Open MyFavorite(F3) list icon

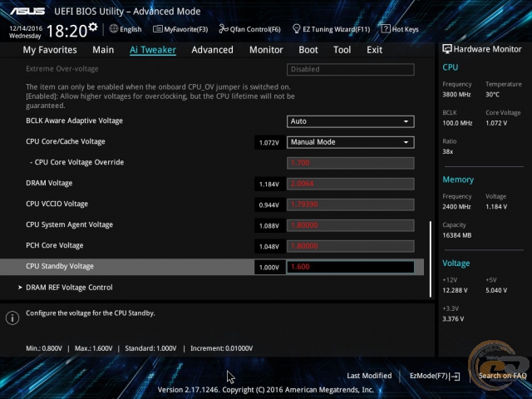(x=157, y=29)
